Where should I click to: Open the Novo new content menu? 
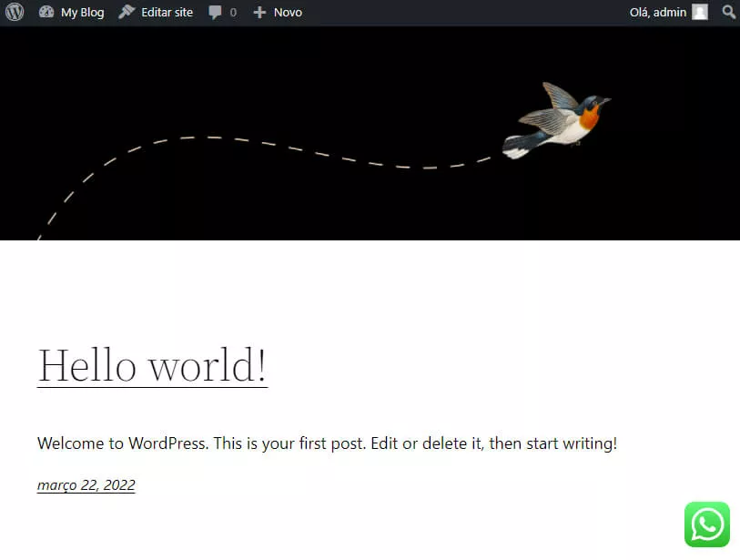click(288, 12)
